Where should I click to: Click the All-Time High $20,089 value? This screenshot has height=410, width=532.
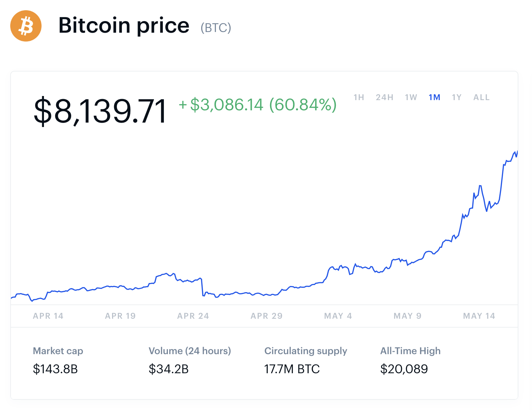tap(404, 369)
